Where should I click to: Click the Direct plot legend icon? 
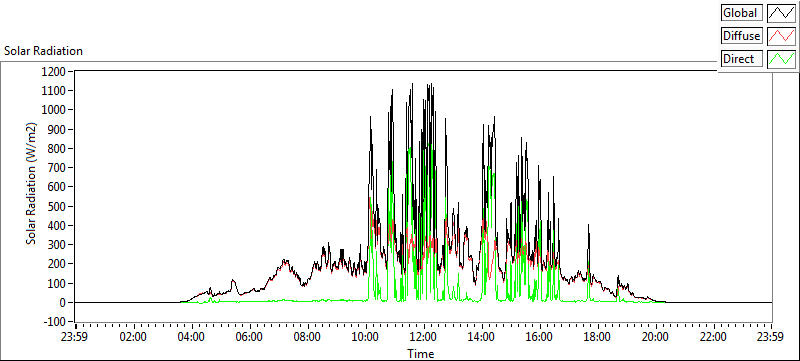pyautogui.click(x=781, y=59)
